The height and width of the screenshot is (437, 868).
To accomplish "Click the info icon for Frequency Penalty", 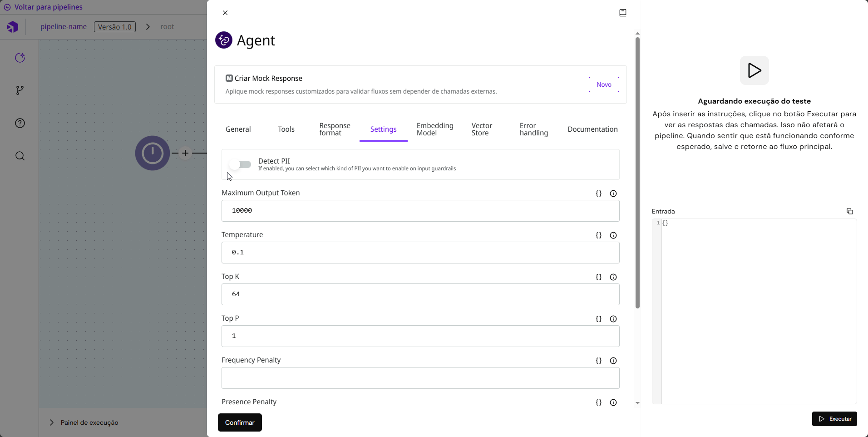I will (x=613, y=361).
